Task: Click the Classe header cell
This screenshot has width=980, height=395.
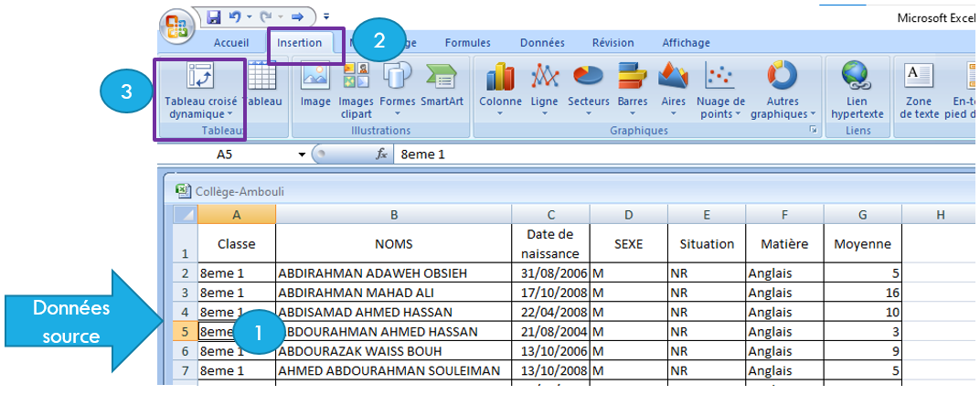Action: point(236,244)
